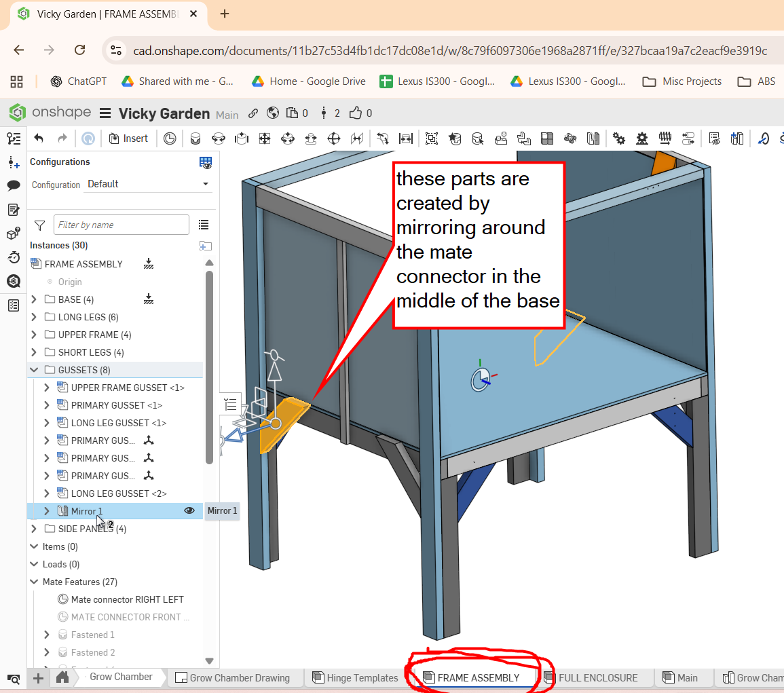Click the Insert button in toolbar

pos(128,138)
